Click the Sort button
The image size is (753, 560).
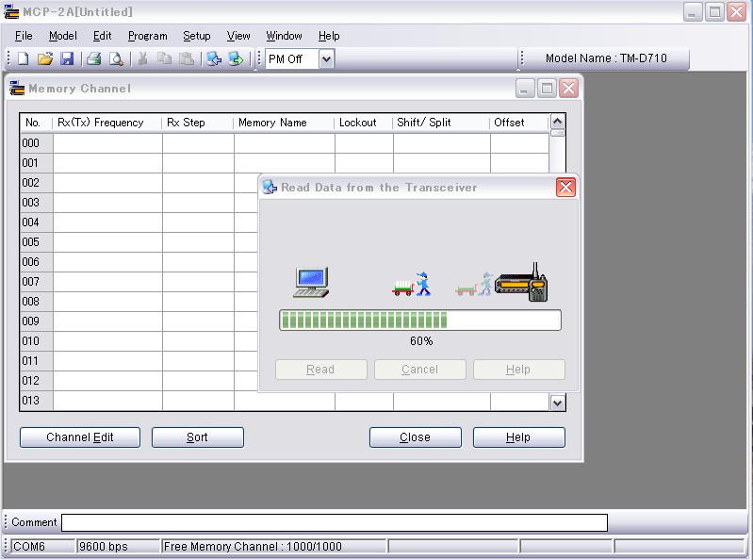click(x=197, y=437)
